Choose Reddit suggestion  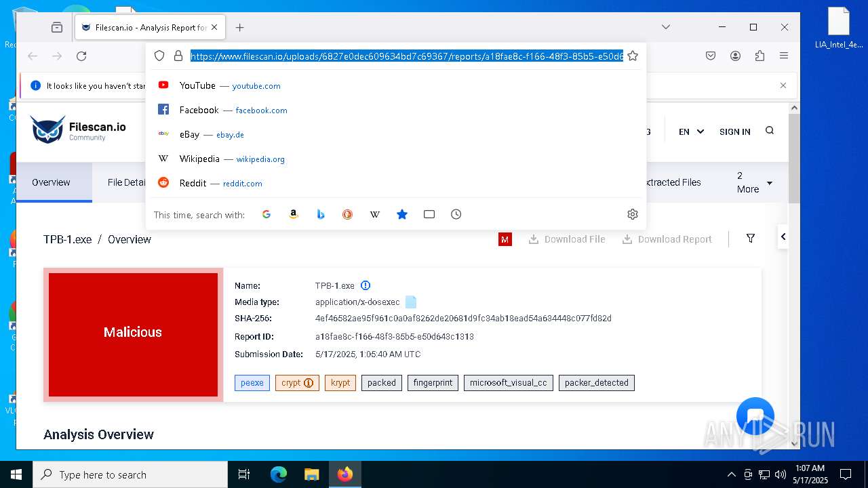[396, 183]
